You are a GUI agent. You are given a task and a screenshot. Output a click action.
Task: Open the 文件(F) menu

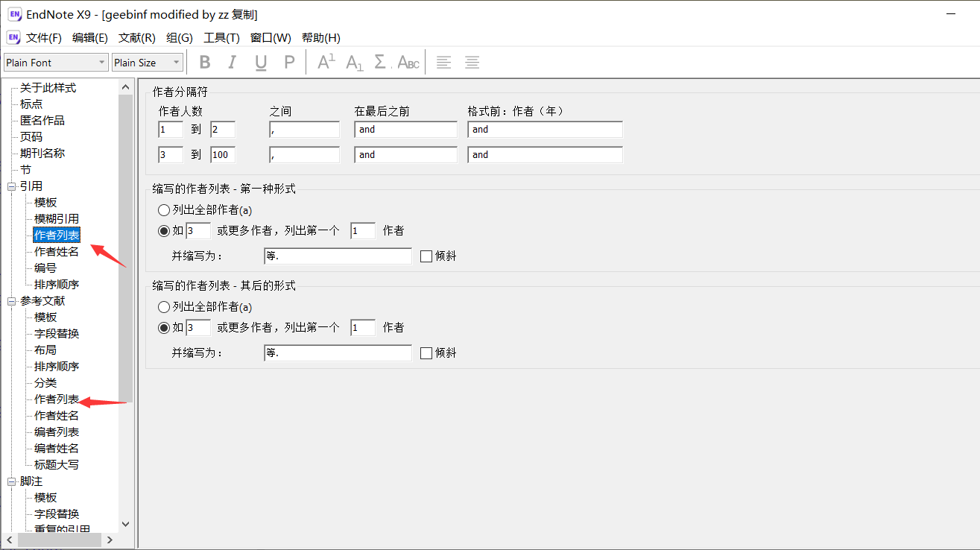point(43,38)
